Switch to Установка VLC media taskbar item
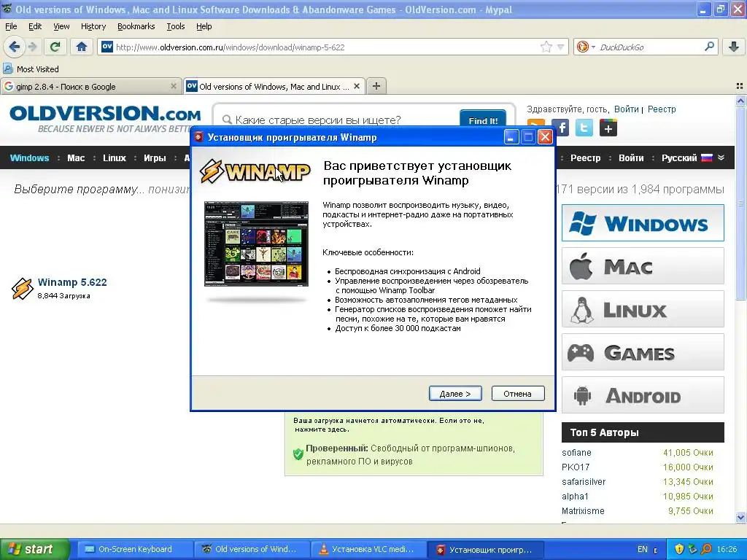The height and width of the screenshot is (560, 747). 368,549
